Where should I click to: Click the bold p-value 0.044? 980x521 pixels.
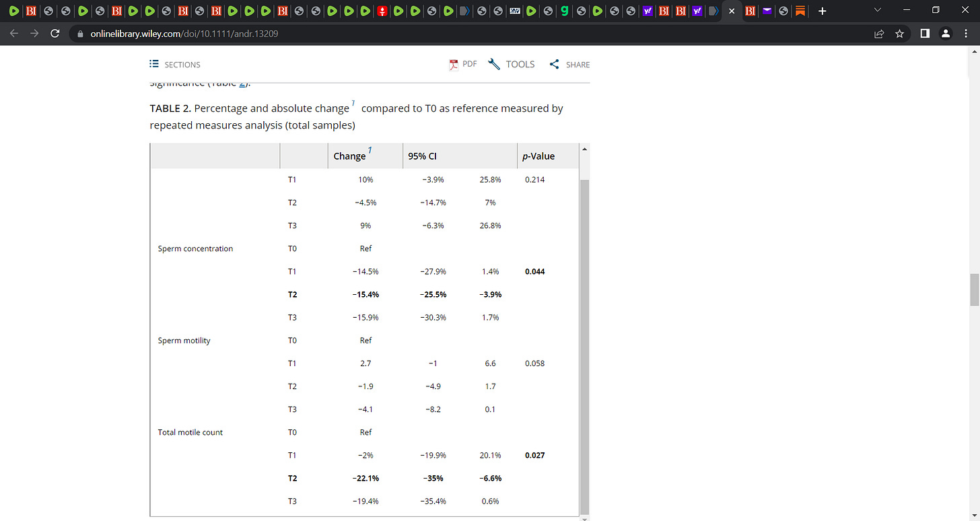(535, 271)
